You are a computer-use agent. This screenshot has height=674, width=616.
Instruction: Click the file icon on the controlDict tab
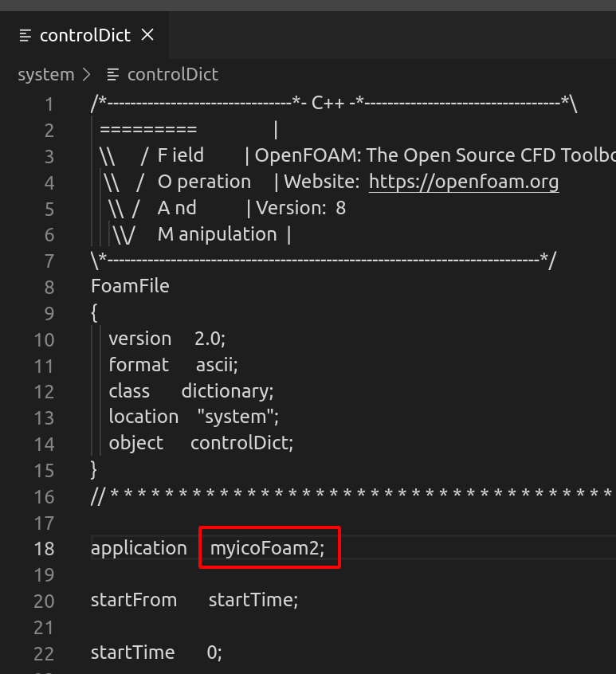coord(26,35)
